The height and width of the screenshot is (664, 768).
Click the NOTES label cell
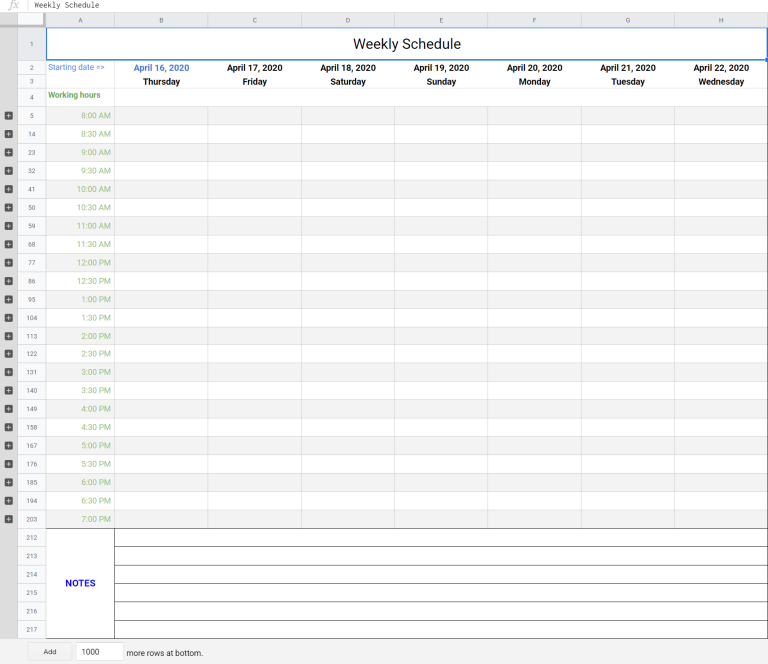[80, 583]
